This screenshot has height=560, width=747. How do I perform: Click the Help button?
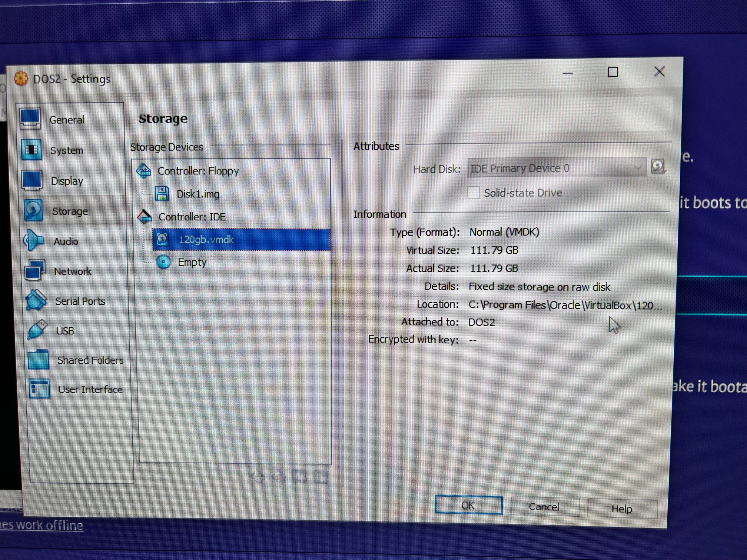[622, 509]
